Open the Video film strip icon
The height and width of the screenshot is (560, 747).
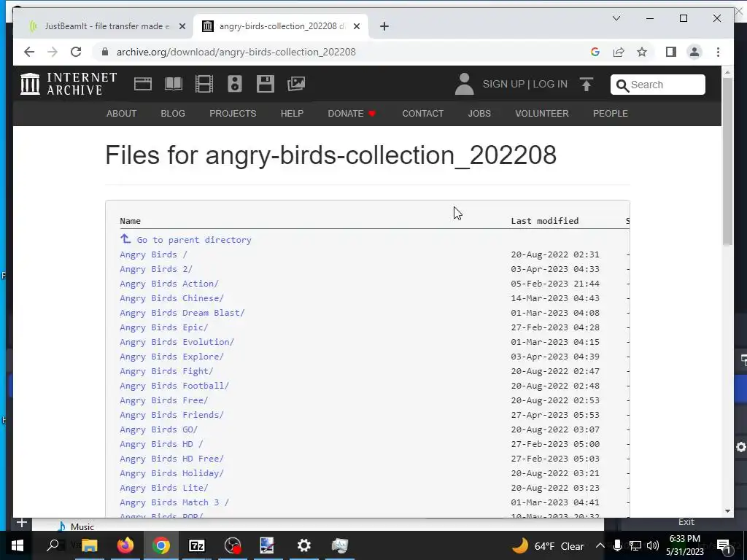click(x=204, y=84)
